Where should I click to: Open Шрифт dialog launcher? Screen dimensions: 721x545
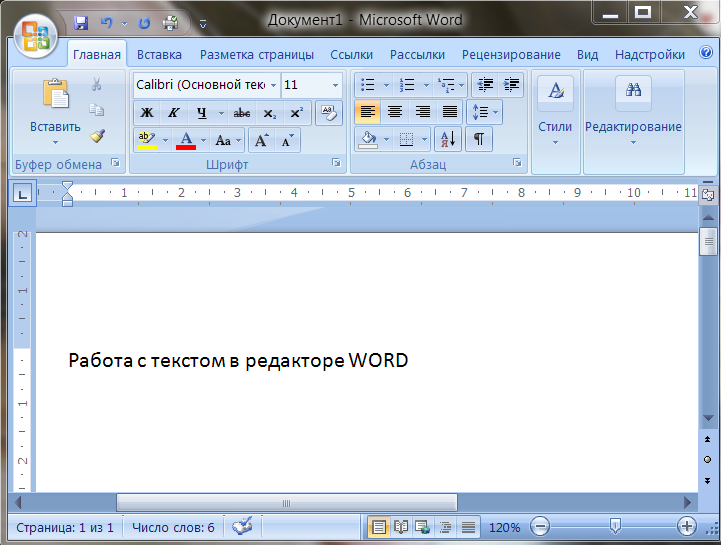coord(336,163)
